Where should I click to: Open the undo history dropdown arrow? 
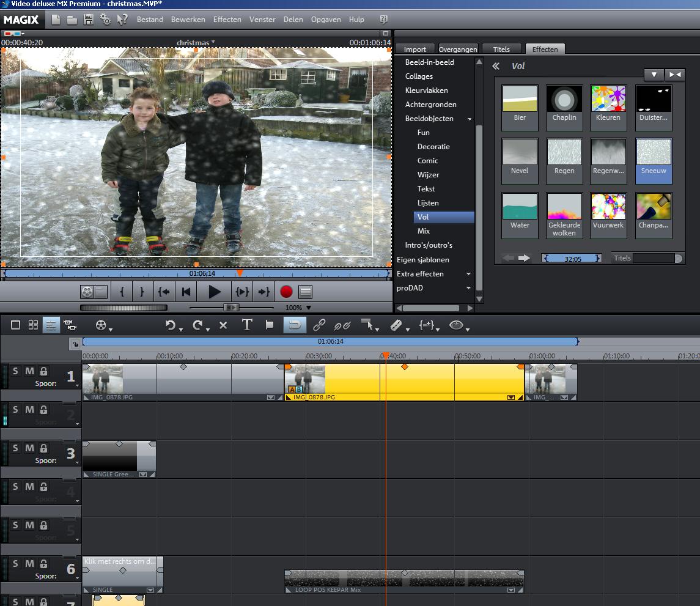pos(181,330)
